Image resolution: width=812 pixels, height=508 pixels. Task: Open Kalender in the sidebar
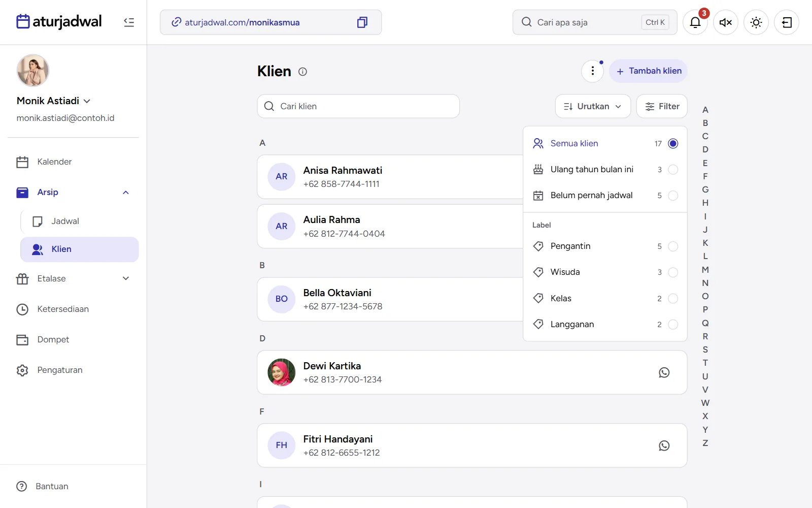(x=73, y=162)
